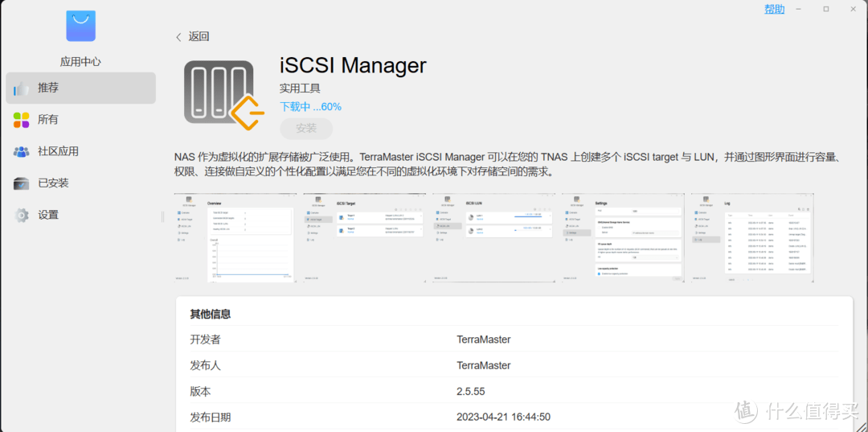Click the 应用中心 title text
This screenshot has width=868, height=432.
tap(81, 61)
